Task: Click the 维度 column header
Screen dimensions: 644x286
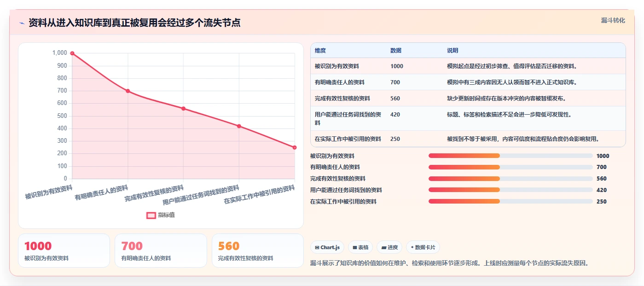Action: 320,51
